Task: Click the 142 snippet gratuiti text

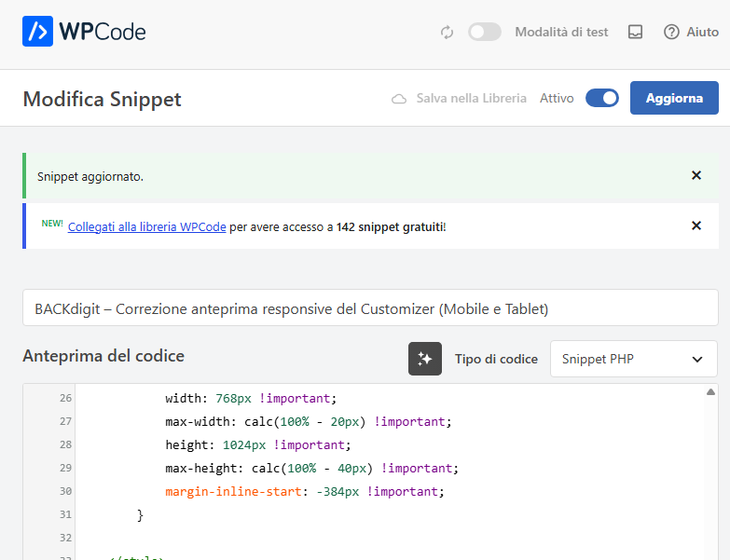Action: point(391,227)
